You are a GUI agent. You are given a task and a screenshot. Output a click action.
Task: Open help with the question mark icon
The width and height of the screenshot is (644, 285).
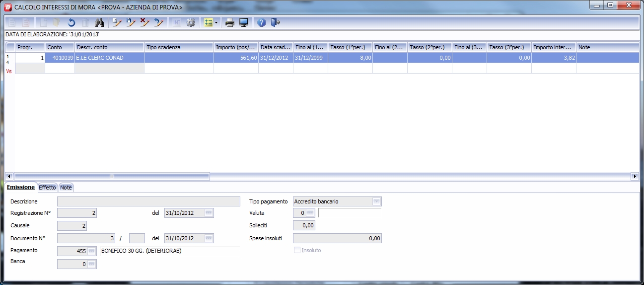[x=262, y=22]
